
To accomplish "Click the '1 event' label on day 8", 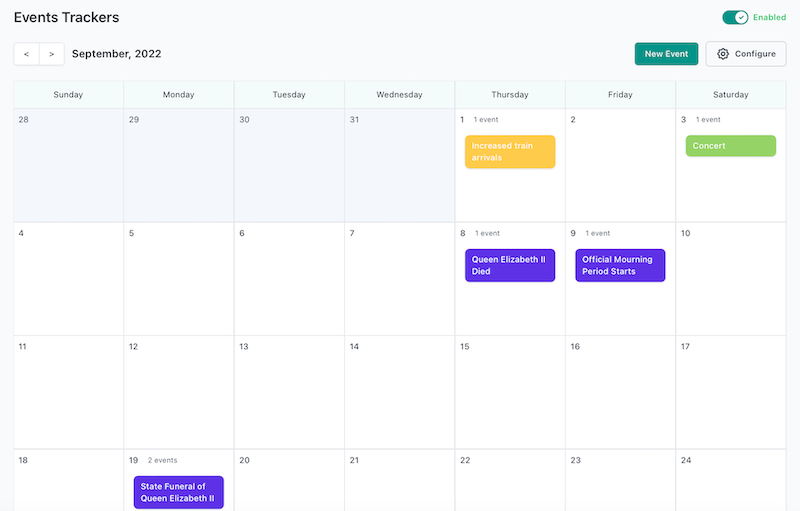I will click(x=487, y=233).
